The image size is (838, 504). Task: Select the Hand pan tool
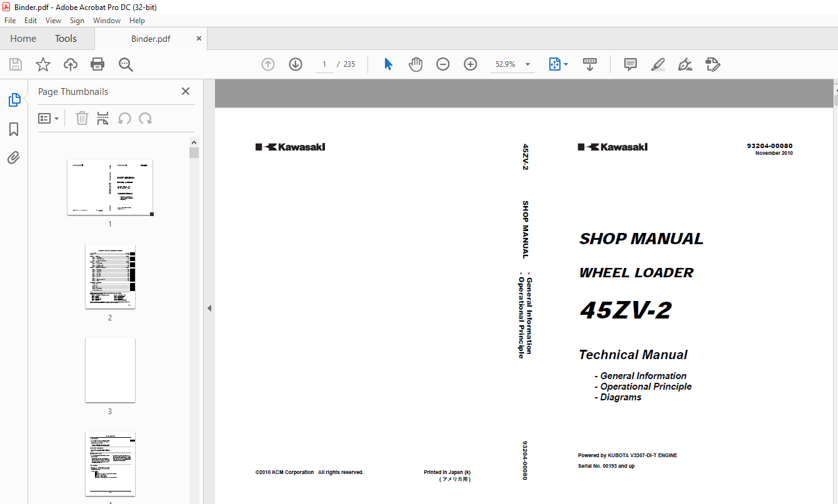416,64
